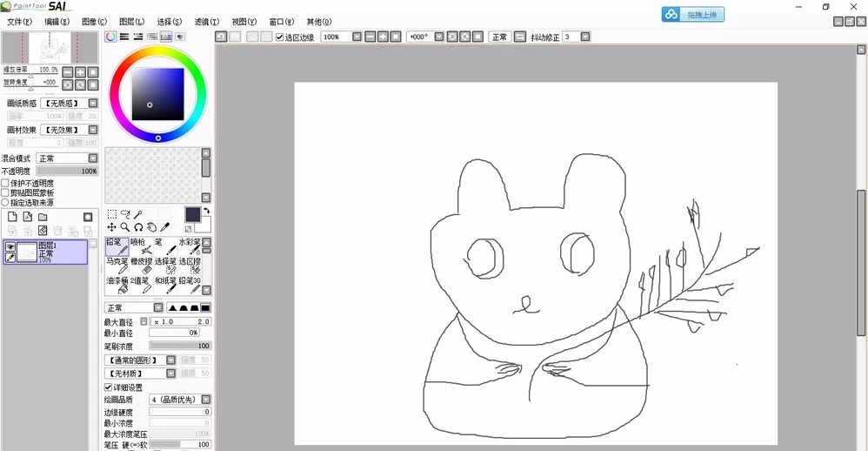The image size is (868, 451).
Task: Select the zoom magnifier tool
Action: (125, 227)
